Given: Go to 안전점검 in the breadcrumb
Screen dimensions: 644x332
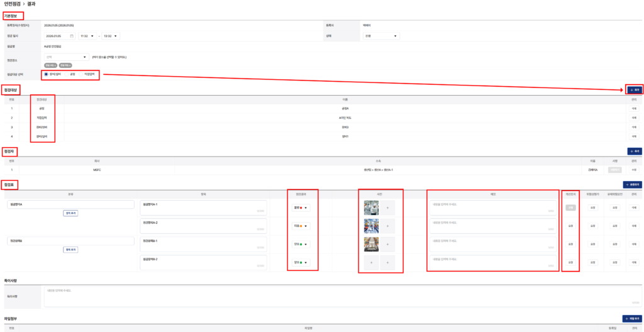Looking at the screenshot, I should click(13, 4).
